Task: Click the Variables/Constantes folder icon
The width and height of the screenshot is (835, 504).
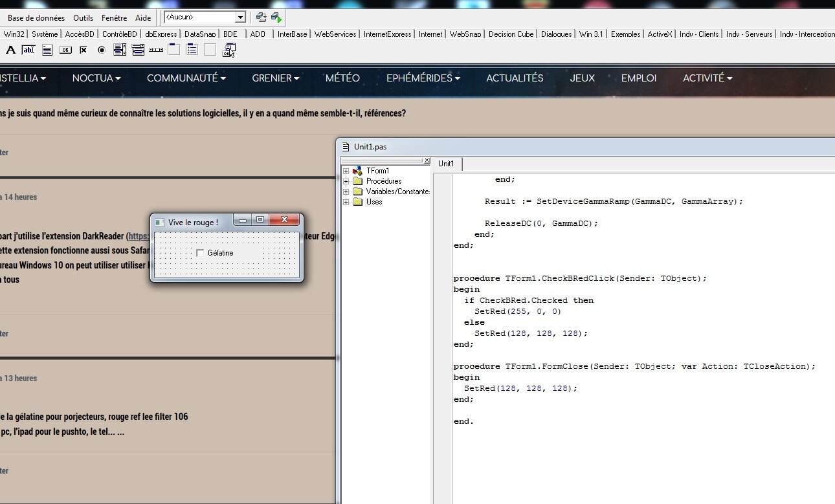Action: [x=357, y=192]
